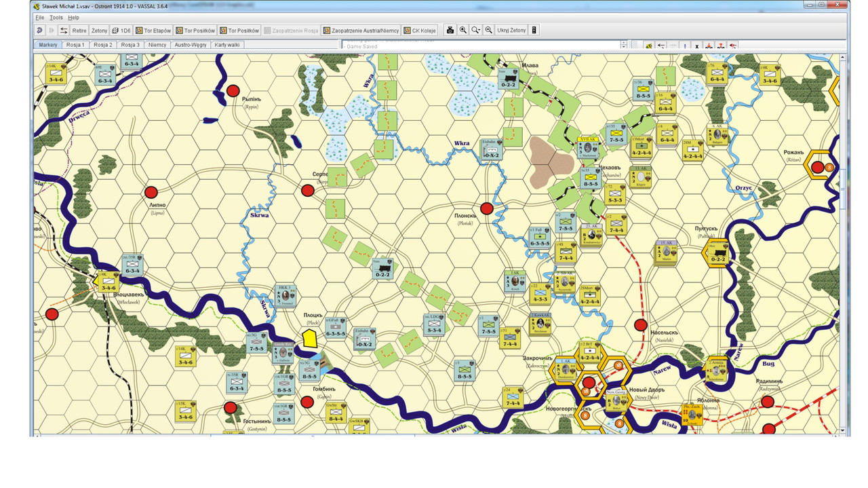Click the grayed step-forward log icon
This screenshot has height=488, width=868.
tap(52, 31)
